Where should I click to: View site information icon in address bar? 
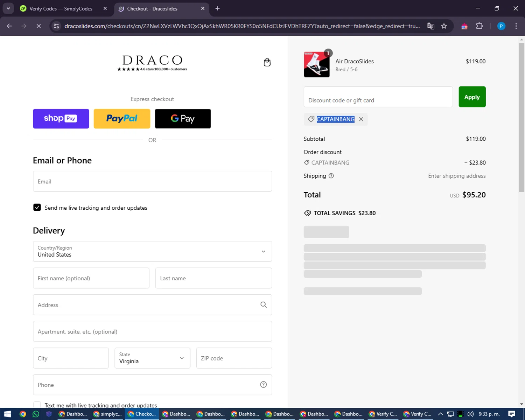pos(56,26)
